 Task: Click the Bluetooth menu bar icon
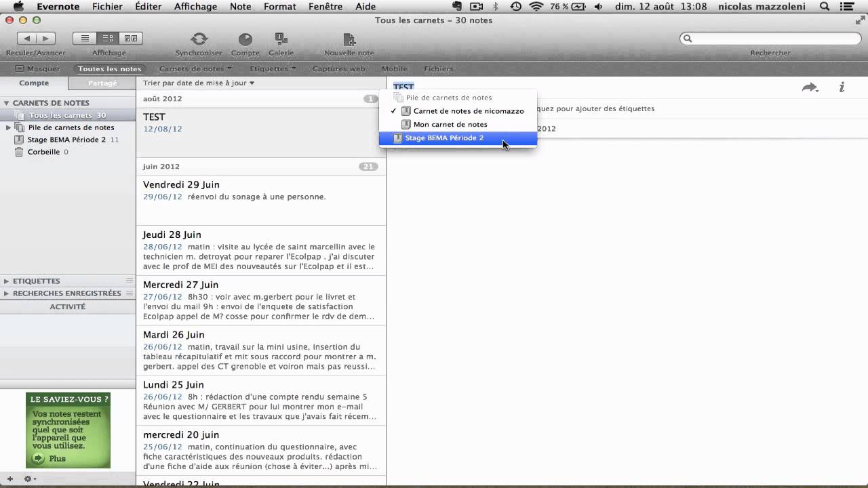(x=496, y=7)
